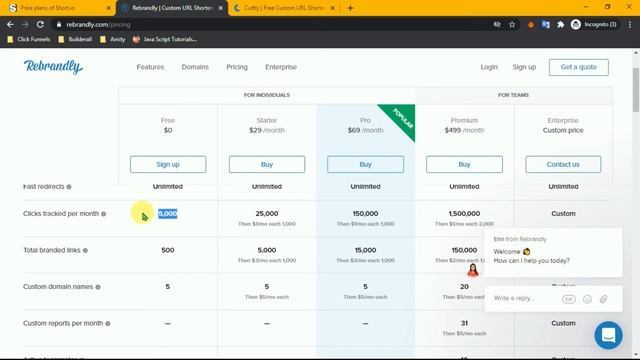
Task: Open a new browser tab
Action: pos(350,8)
